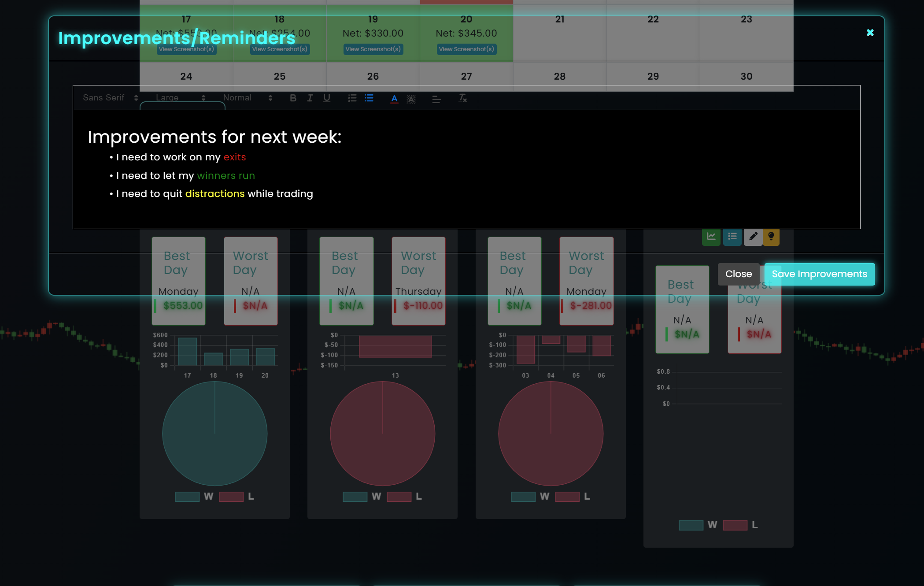Click the yellow lightbulb icon button

pyautogui.click(x=771, y=237)
